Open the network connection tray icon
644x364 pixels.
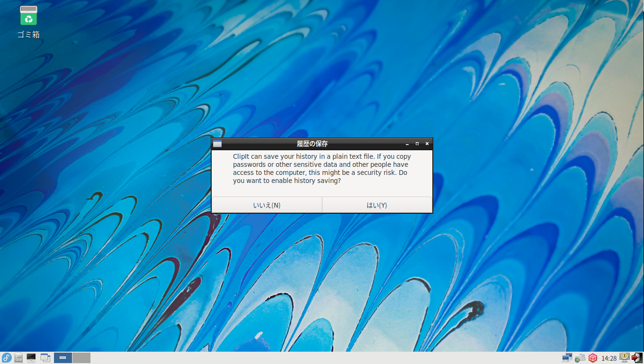point(567,358)
